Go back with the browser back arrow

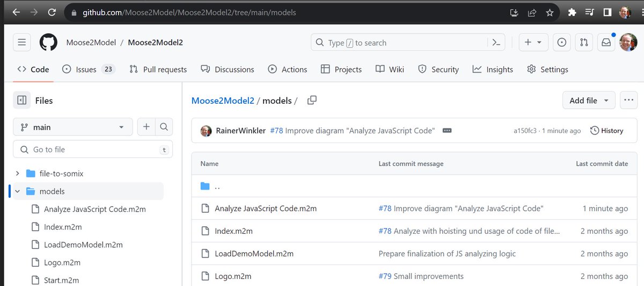(16, 12)
